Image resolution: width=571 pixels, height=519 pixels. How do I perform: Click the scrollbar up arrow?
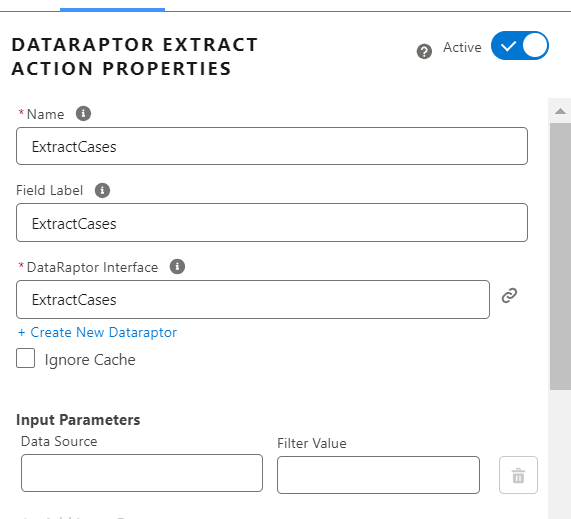pos(560,111)
